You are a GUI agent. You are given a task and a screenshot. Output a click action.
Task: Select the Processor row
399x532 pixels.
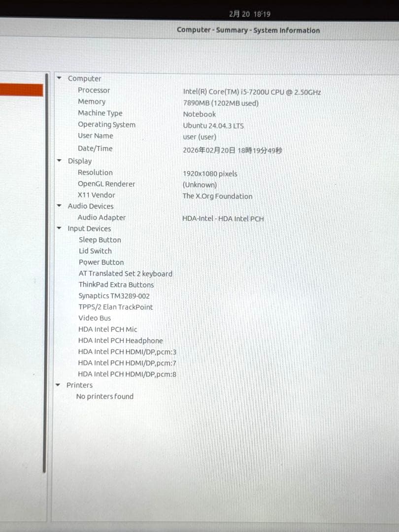click(x=94, y=90)
